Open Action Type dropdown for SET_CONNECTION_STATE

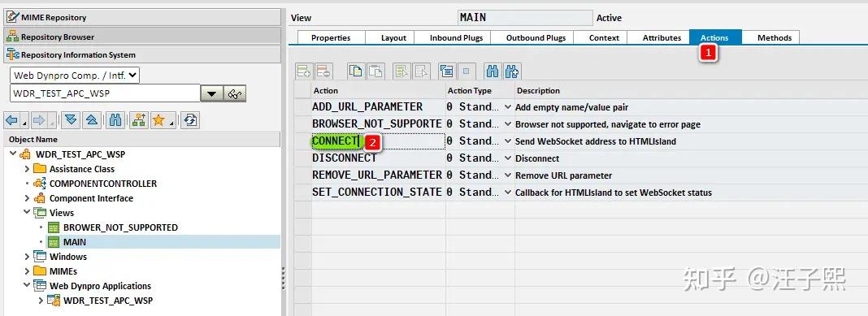508,193
